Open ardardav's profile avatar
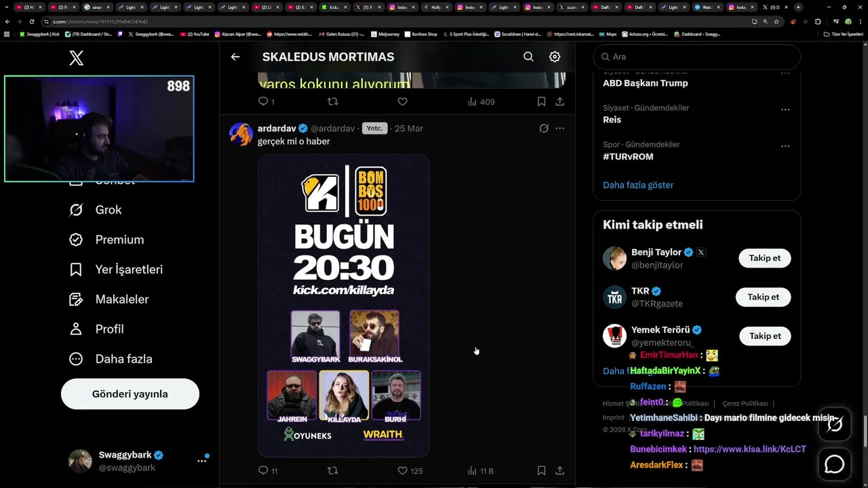The image size is (868, 488). click(241, 134)
